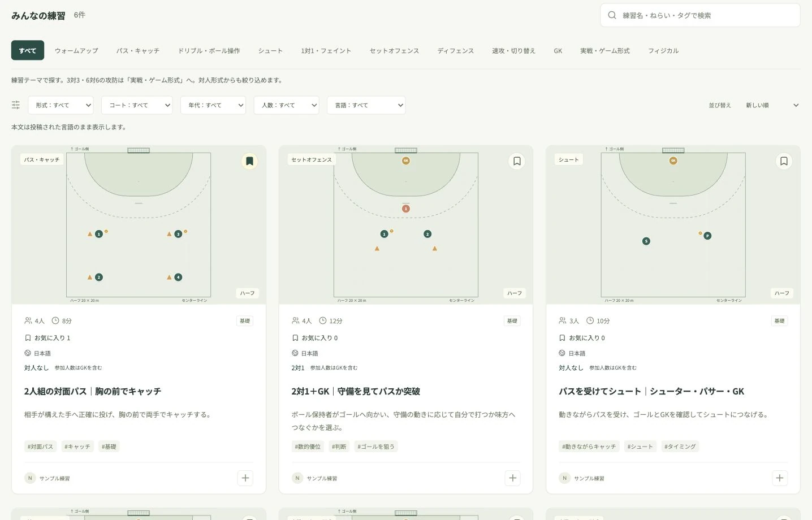Viewport: 812px width, 520px height.
Task: Click セットオフェンス badge on second card
Action: tap(312, 160)
